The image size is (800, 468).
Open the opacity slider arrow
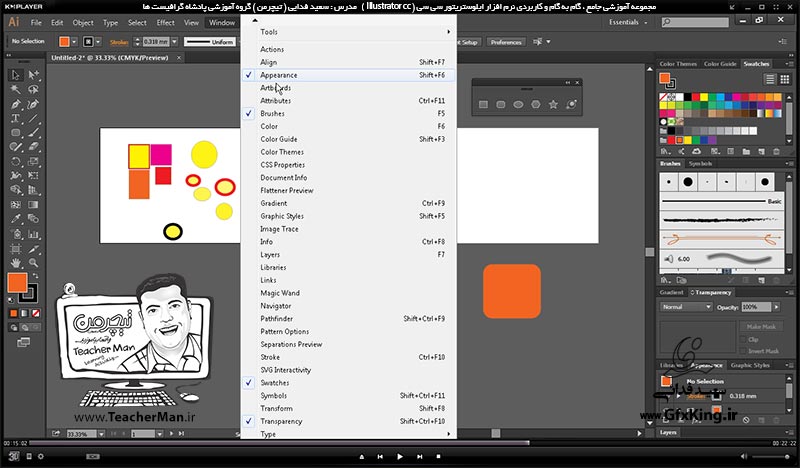click(x=777, y=307)
